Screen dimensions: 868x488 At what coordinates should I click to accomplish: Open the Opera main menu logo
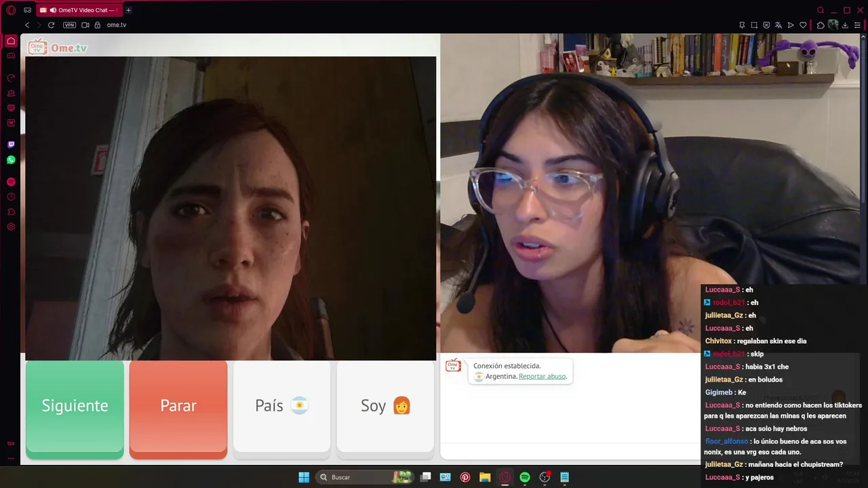11,10
